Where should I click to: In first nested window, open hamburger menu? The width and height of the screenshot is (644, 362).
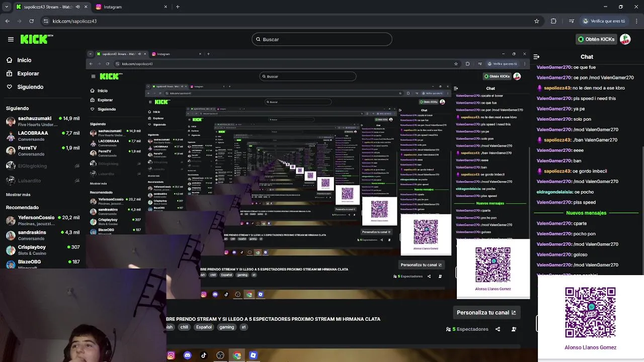pyautogui.click(x=93, y=76)
